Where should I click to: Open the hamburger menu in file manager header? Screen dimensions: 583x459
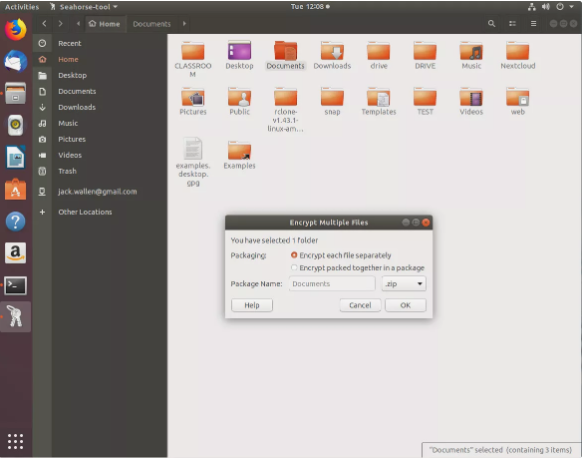pyautogui.click(x=533, y=24)
